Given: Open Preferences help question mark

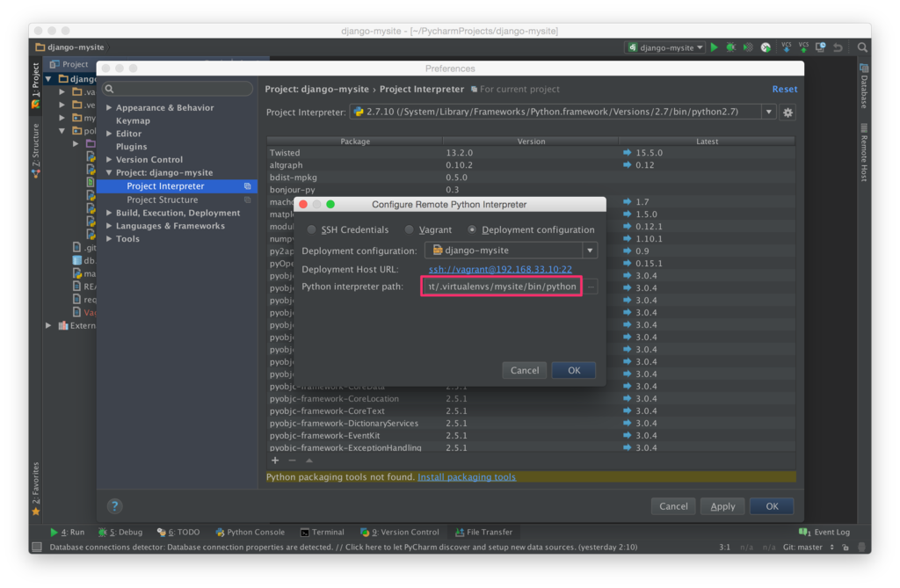Looking at the screenshot, I should click(x=115, y=506).
